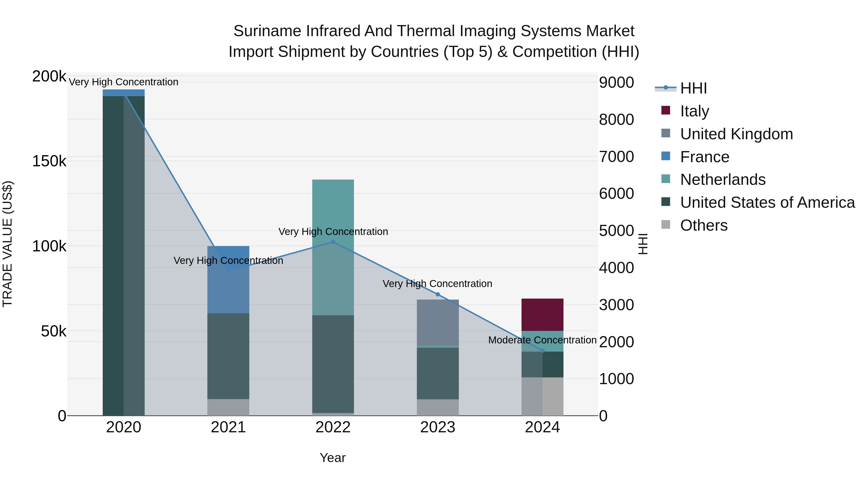Click the 2023 HHI data point marker
Image resolution: width=868 pixels, height=488 pixels.
click(x=438, y=294)
